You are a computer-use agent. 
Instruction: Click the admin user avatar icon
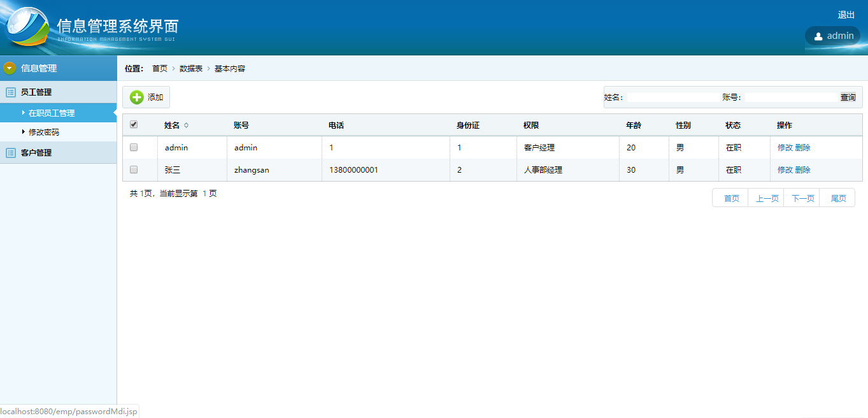818,36
